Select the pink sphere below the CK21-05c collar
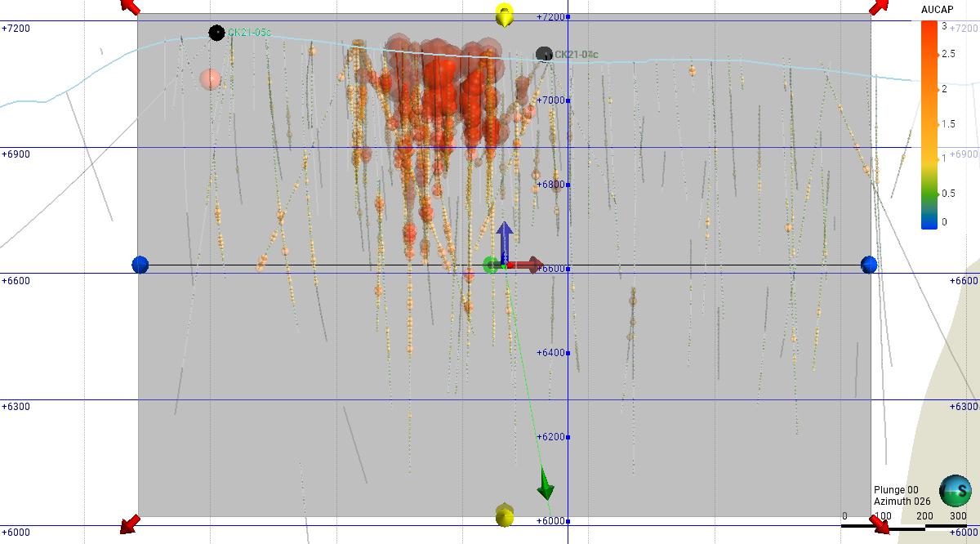This screenshot has width=980, height=544. (x=210, y=79)
